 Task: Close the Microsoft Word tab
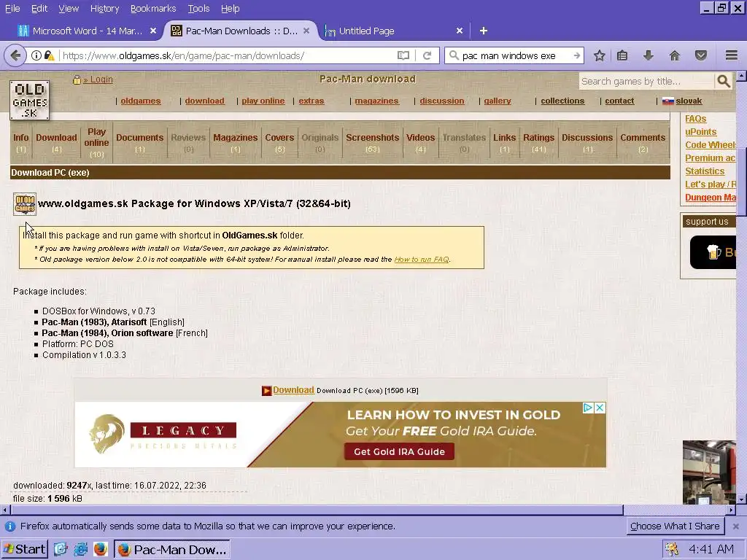pos(153,31)
